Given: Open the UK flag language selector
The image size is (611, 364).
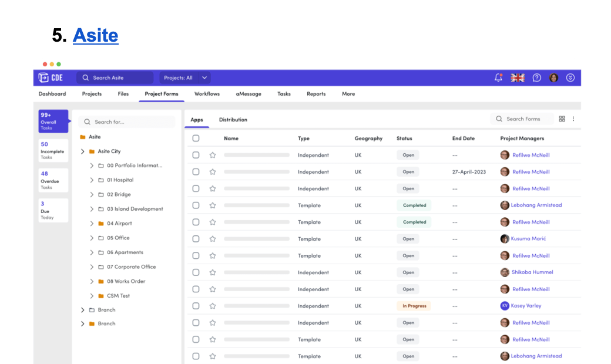Looking at the screenshot, I should (518, 77).
